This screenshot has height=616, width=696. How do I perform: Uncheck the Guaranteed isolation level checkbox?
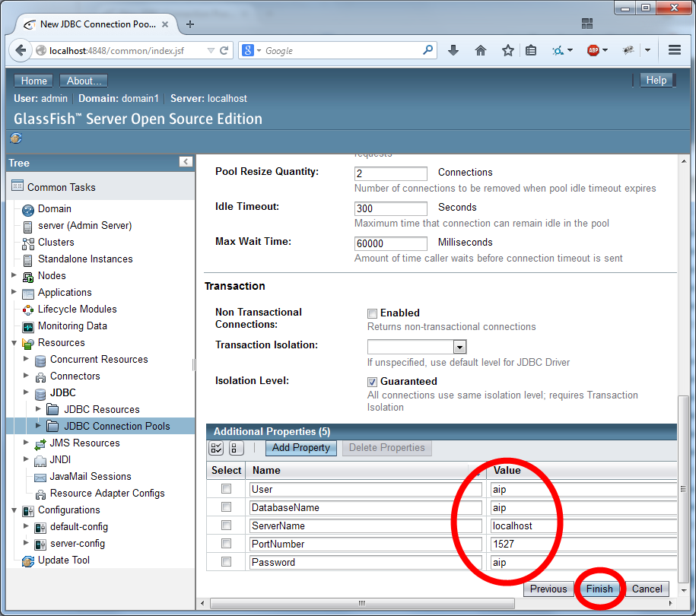[372, 381]
